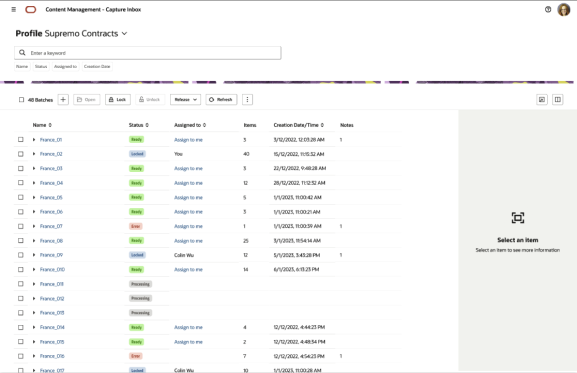Screen dimensions: 577x373
Task: Click the plus icon to add a batch
Action: pyautogui.click(x=63, y=100)
